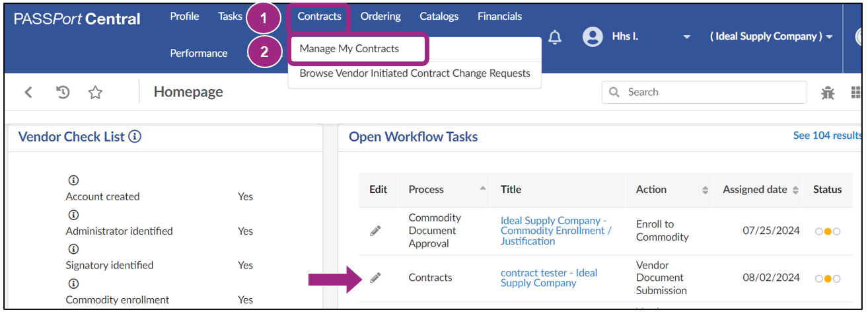Screen dimensions: 868x314
Task: Click the Account created info icon
Action: tap(73, 180)
